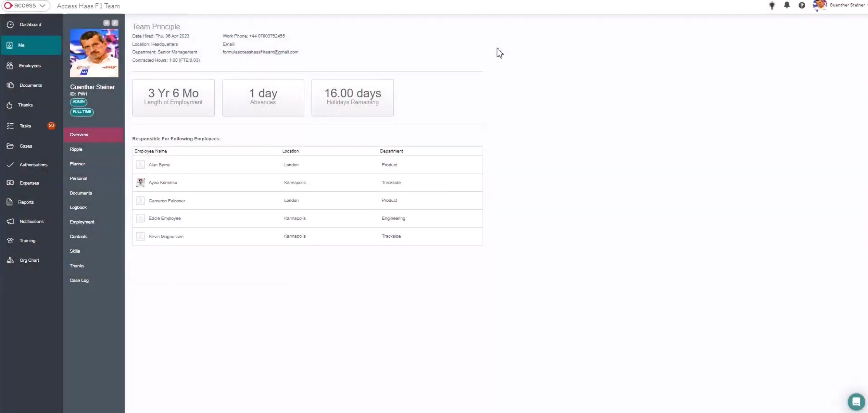Open the chat widget bubble
Screen dimensions: 868x413
click(x=856, y=401)
